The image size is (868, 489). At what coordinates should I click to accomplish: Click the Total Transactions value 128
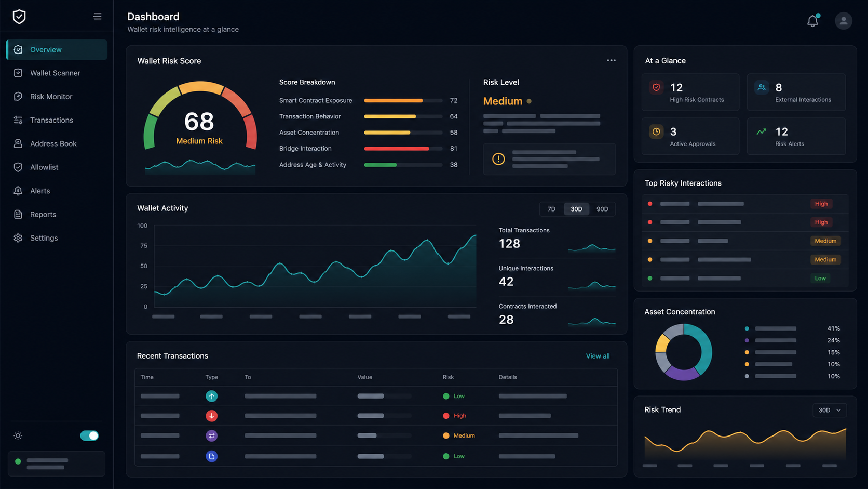[x=509, y=243]
